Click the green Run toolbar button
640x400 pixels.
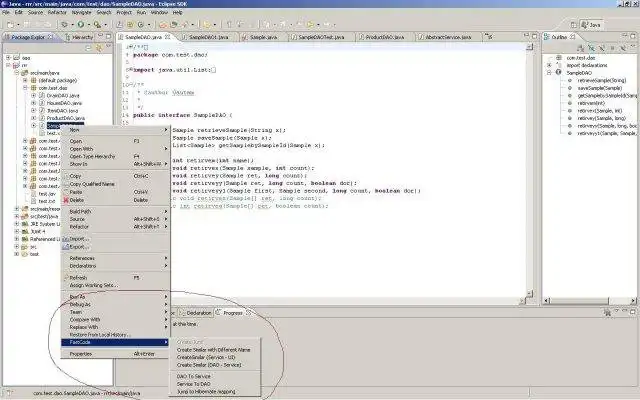pyautogui.click(x=81, y=24)
